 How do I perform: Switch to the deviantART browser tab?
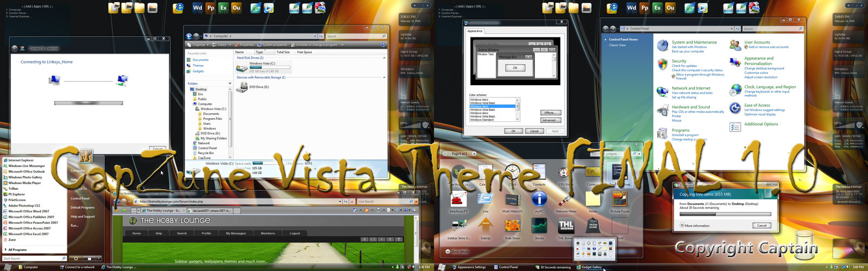[210, 210]
